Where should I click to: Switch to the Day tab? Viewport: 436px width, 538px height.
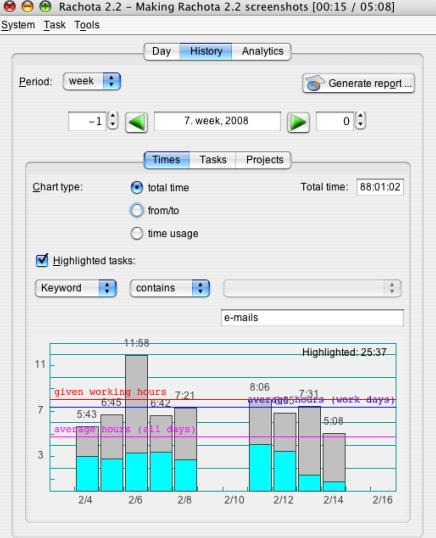[x=162, y=51]
